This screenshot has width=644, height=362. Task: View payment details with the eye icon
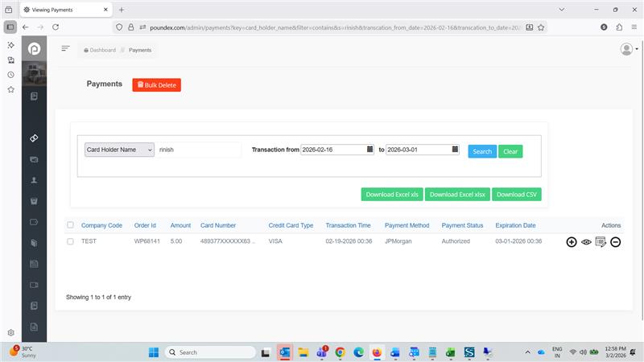click(586, 242)
